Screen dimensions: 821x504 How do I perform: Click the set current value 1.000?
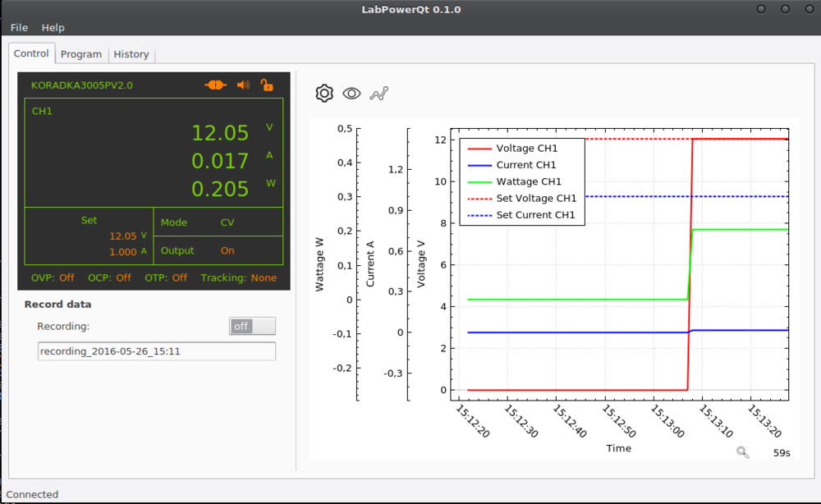coord(123,252)
